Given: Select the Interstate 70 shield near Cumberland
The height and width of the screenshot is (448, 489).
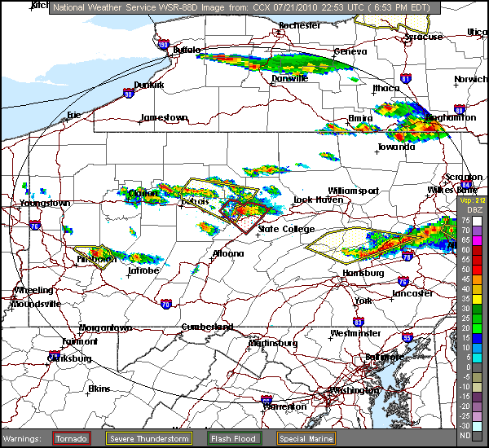Looking at the screenshot, I should [x=166, y=305].
